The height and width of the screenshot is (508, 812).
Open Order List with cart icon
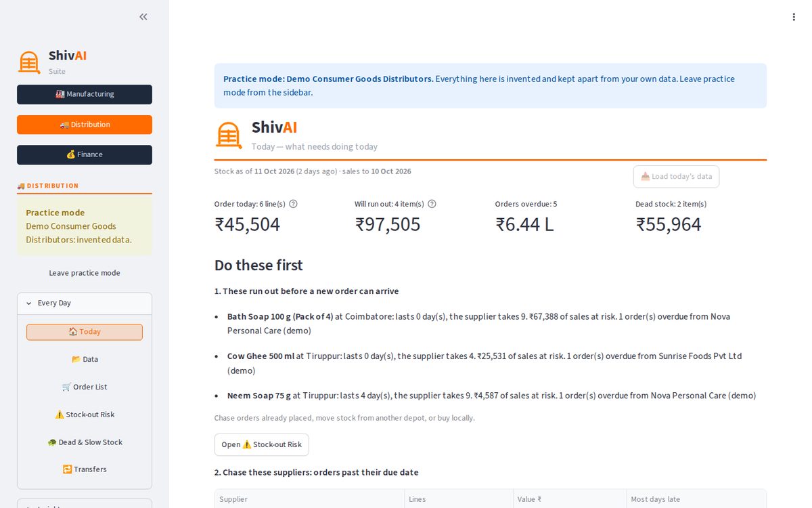[85, 387]
